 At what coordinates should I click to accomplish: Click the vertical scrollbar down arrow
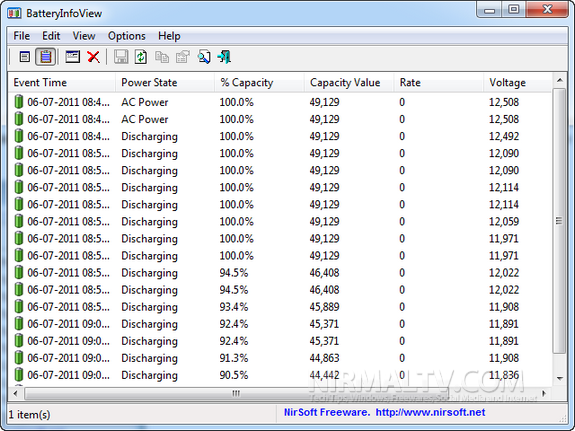pos(560,378)
